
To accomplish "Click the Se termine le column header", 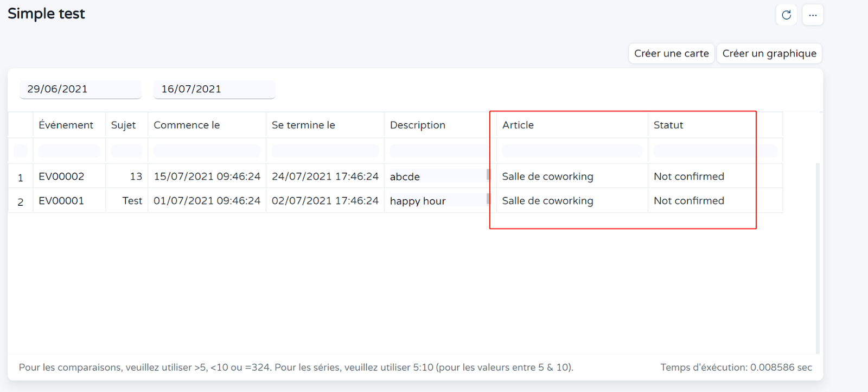I will tap(303, 125).
